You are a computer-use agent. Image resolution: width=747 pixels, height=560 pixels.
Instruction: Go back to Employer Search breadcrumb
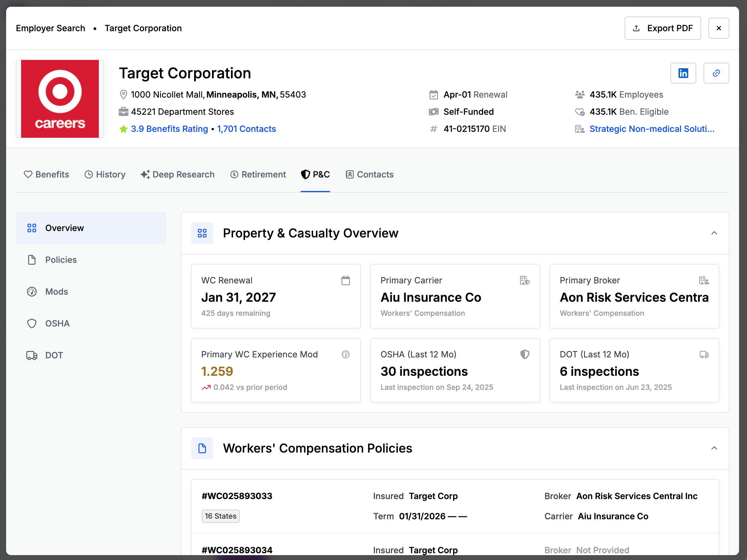point(50,28)
